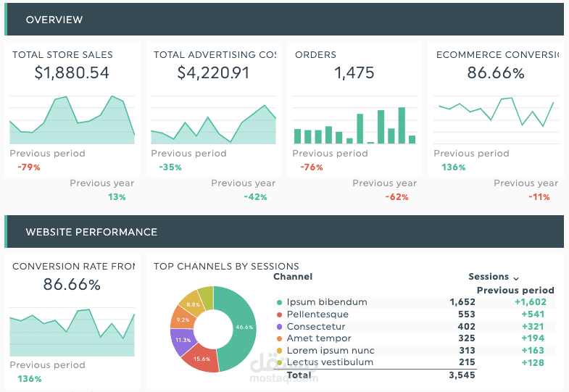Click the Ecommerce Conversion 86.66% figure in Overview

(x=496, y=73)
